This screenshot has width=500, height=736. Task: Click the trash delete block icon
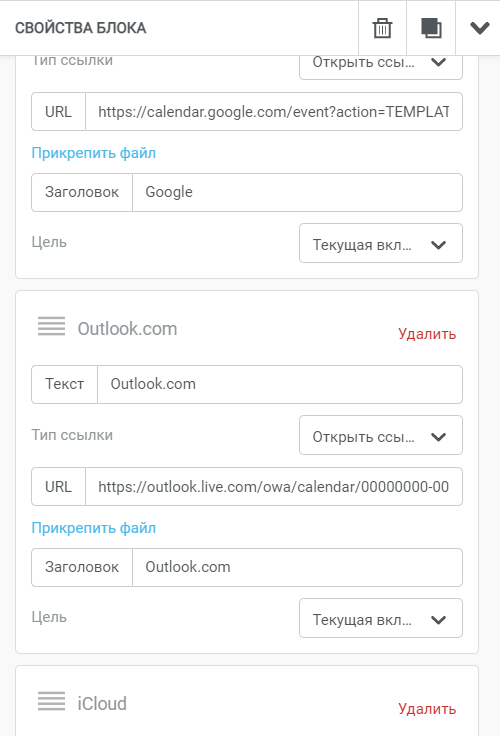click(382, 28)
